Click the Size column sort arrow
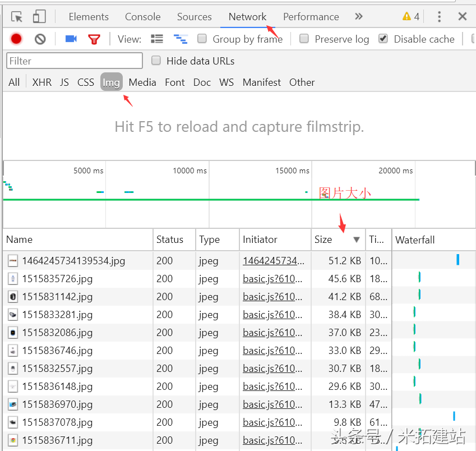 click(357, 240)
